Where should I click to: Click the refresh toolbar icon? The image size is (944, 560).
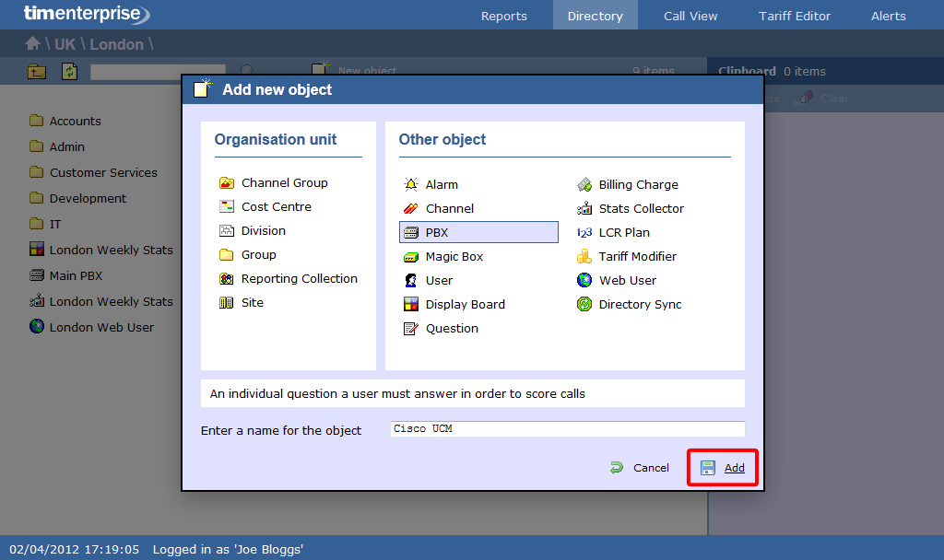click(x=70, y=72)
